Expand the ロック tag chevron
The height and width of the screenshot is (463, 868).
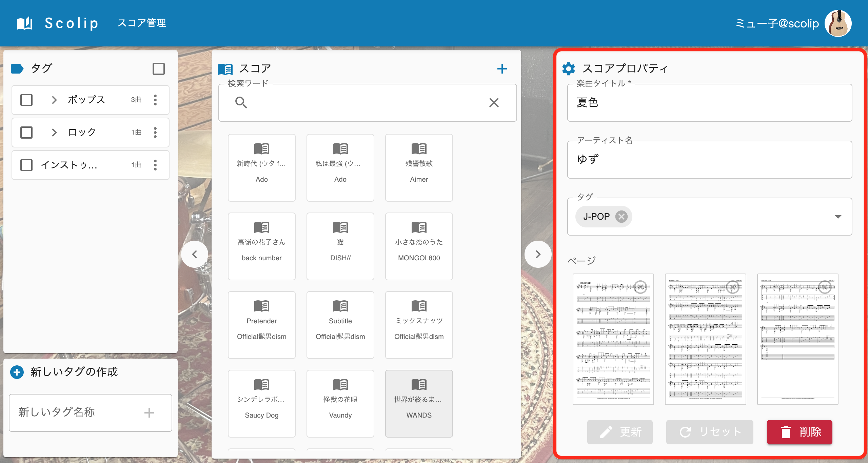point(54,133)
